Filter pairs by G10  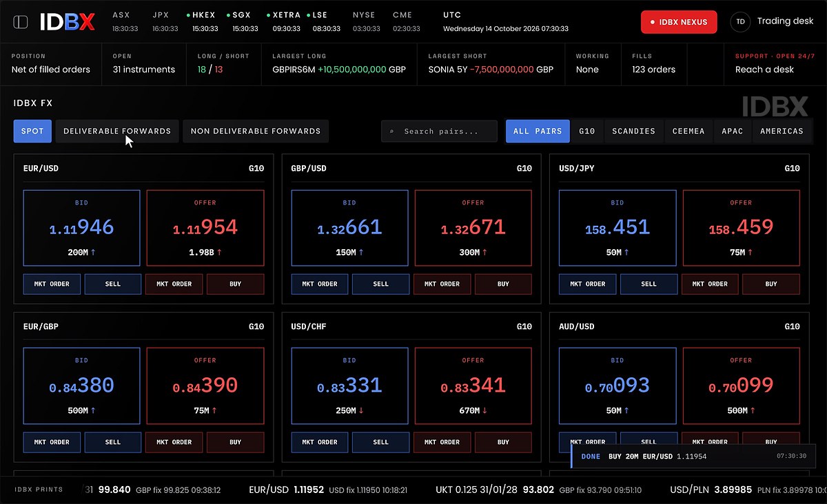pos(586,131)
